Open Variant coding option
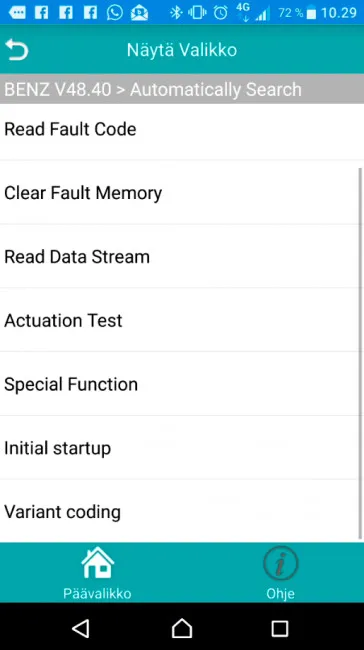Image resolution: width=364 pixels, height=650 pixels. pyautogui.click(x=181, y=511)
